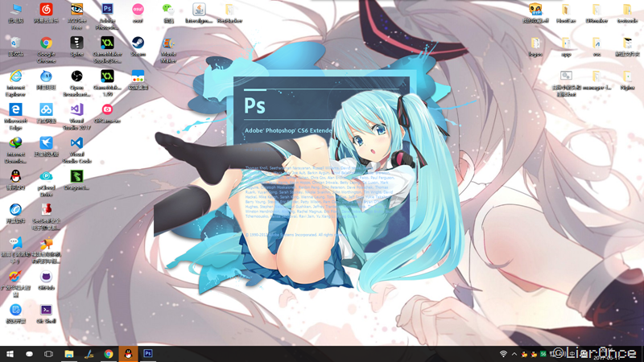Open the orange mailbox desktop shortcut
The image size is (644, 362).
46,243
